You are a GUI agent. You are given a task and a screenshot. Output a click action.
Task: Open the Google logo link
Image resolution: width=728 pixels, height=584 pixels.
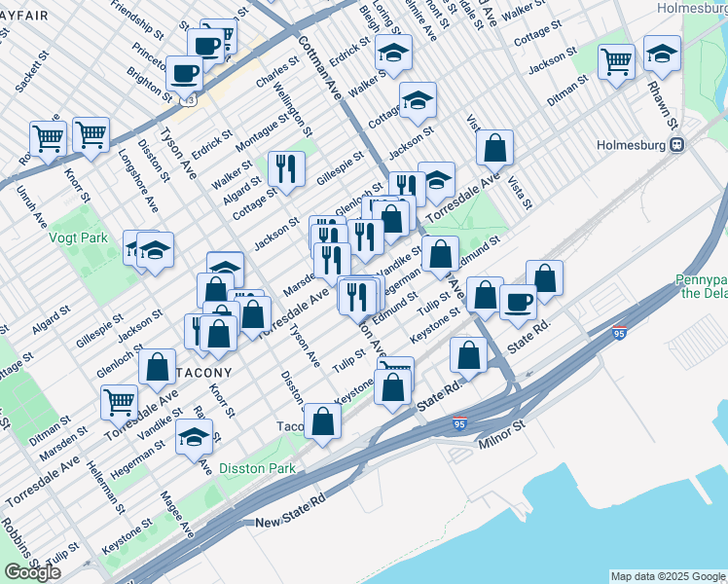tap(32, 572)
